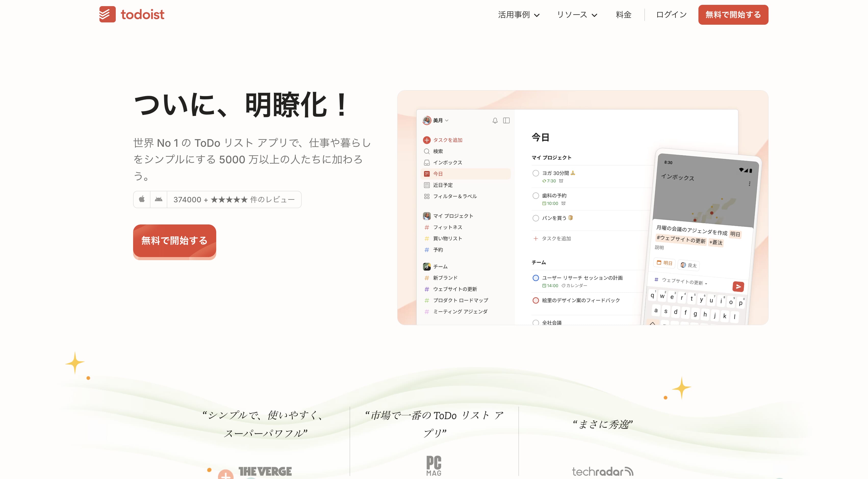This screenshot has width=868, height=479.
Task: Click the PC MAG logo
Action: (434, 466)
